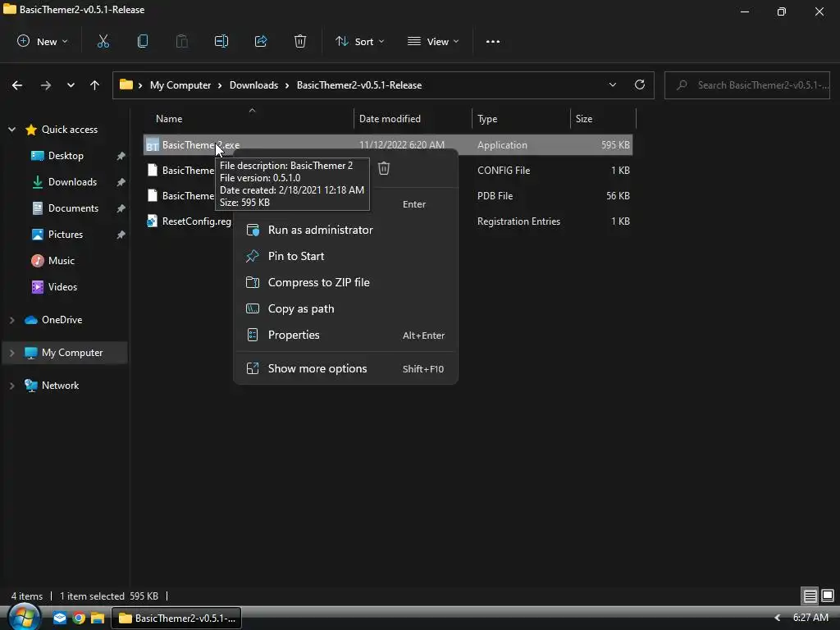
Task: Launch the mail app from taskbar
Action: click(x=59, y=618)
